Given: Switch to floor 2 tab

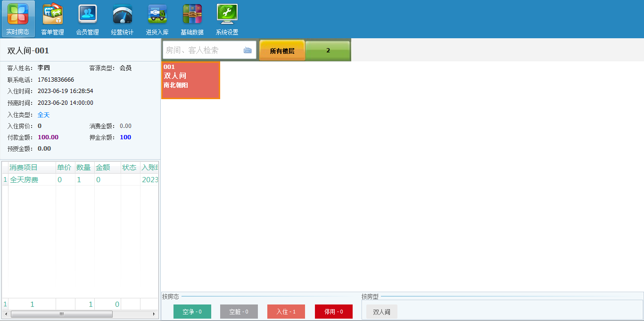Looking at the screenshot, I should 328,51.
